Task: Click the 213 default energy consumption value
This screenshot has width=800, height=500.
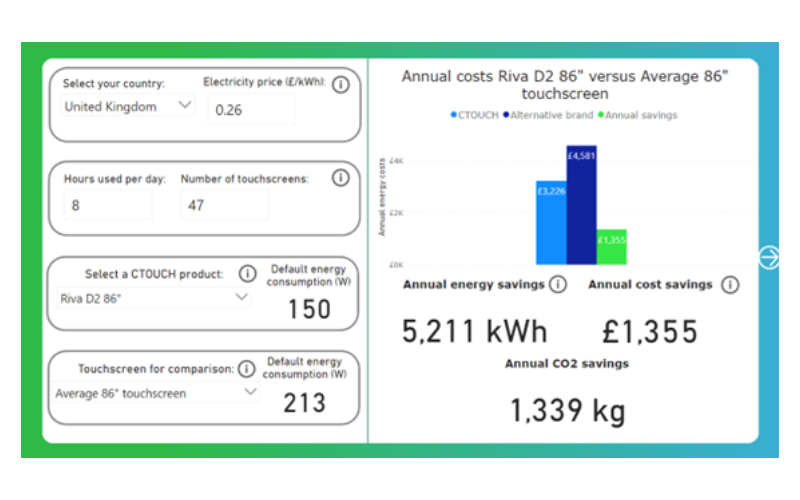Action: click(x=305, y=403)
